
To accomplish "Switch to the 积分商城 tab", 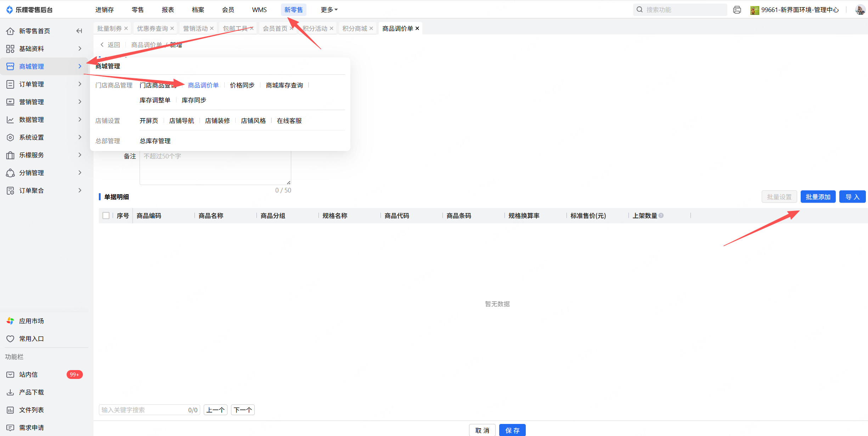I will click(355, 28).
